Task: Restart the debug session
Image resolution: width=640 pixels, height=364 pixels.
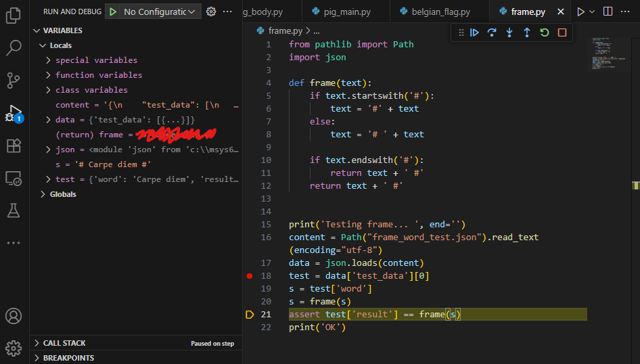Action: tap(545, 32)
